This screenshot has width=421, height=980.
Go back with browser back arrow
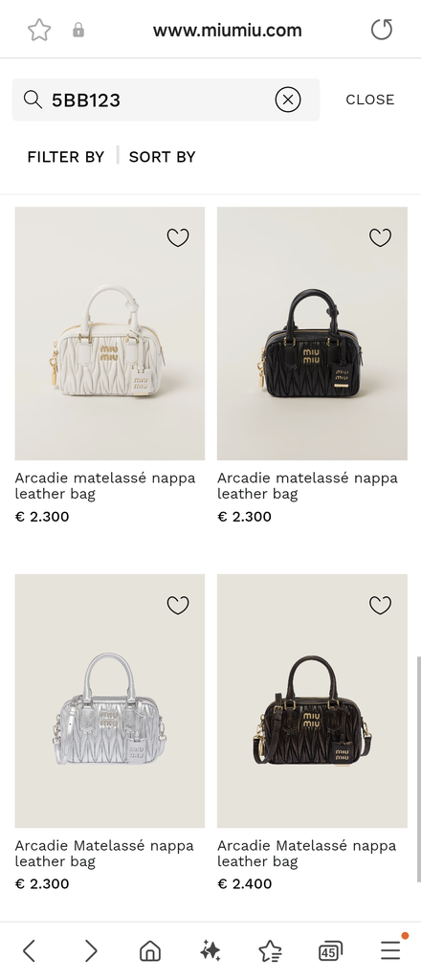29,951
